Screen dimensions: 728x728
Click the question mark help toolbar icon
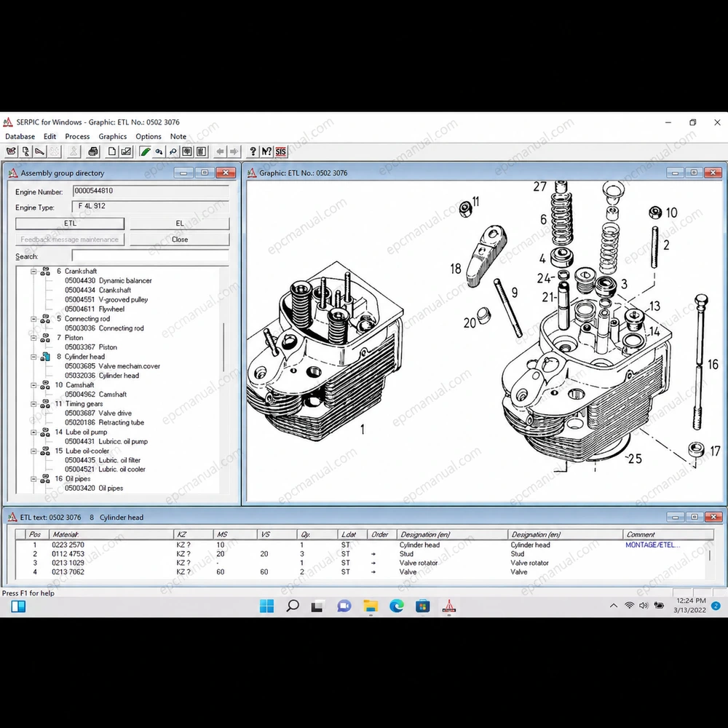(253, 151)
